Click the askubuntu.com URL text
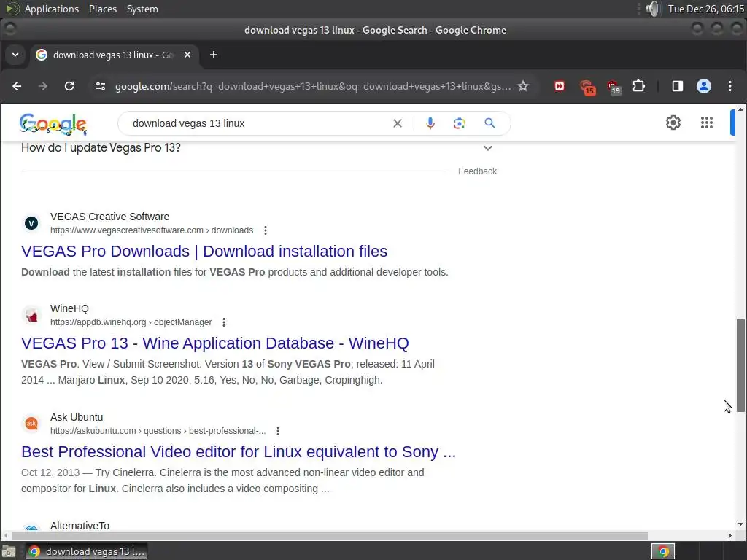The width and height of the screenshot is (747, 560). [x=158, y=431]
